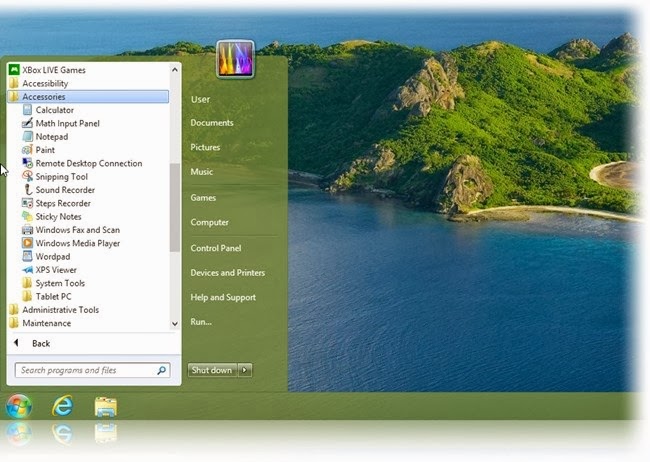Launch Steps Recorder icon
The width and height of the screenshot is (650, 462).
pos(27,203)
